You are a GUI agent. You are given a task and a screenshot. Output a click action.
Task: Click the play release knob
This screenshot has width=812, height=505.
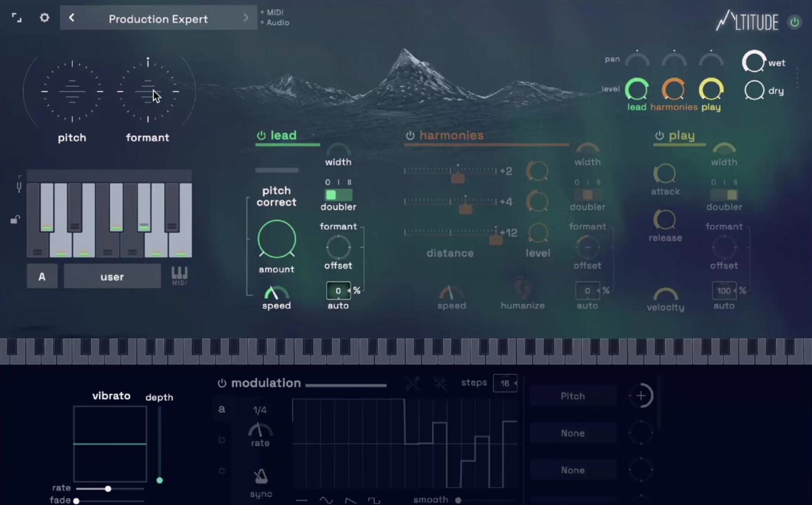(x=665, y=220)
